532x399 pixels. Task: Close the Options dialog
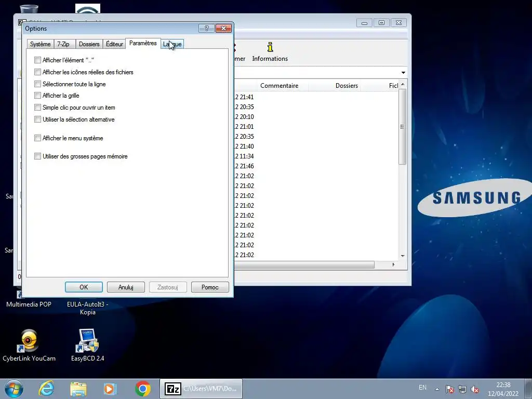[x=223, y=28]
